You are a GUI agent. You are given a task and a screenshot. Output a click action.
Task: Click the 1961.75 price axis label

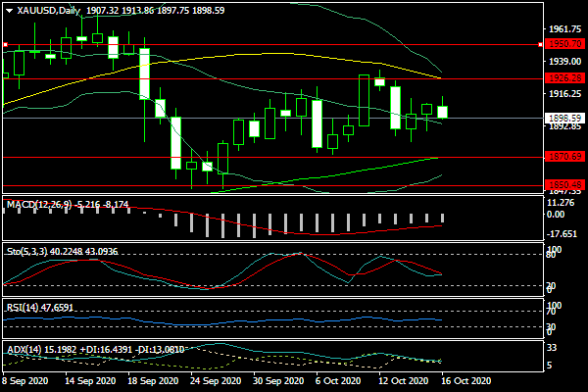564,30
